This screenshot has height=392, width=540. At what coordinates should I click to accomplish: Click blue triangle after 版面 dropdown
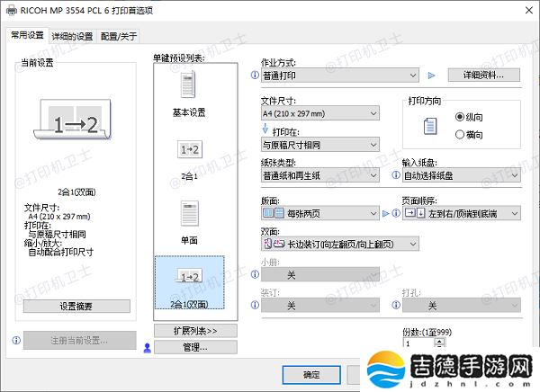click(x=386, y=214)
